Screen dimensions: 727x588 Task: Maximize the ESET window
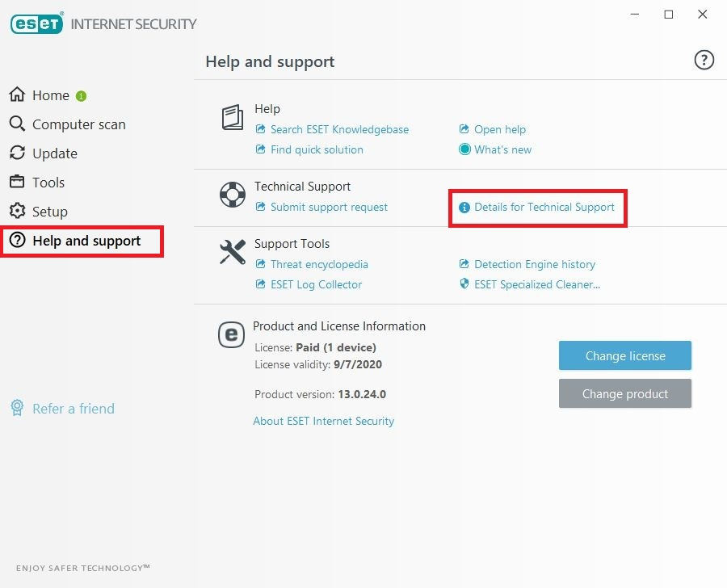coord(669,15)
